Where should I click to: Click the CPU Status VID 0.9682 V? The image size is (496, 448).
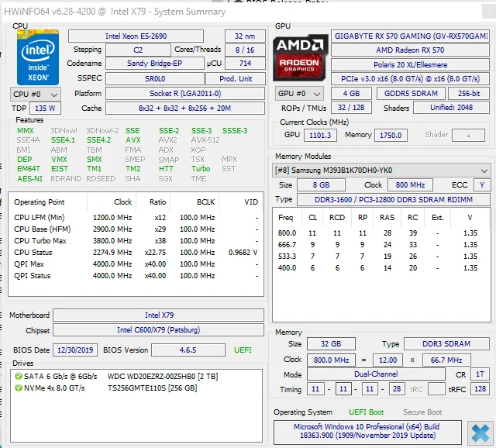[x=243, y=253]
